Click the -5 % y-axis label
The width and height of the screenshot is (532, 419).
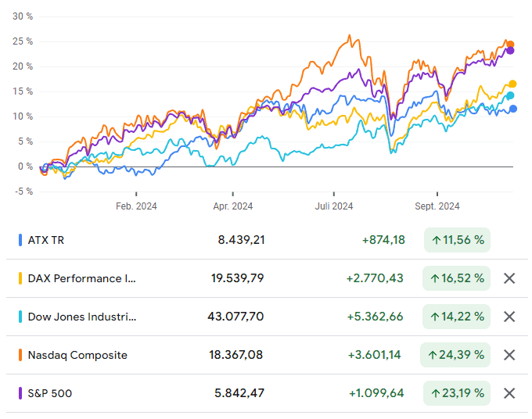tap(23, 192)
